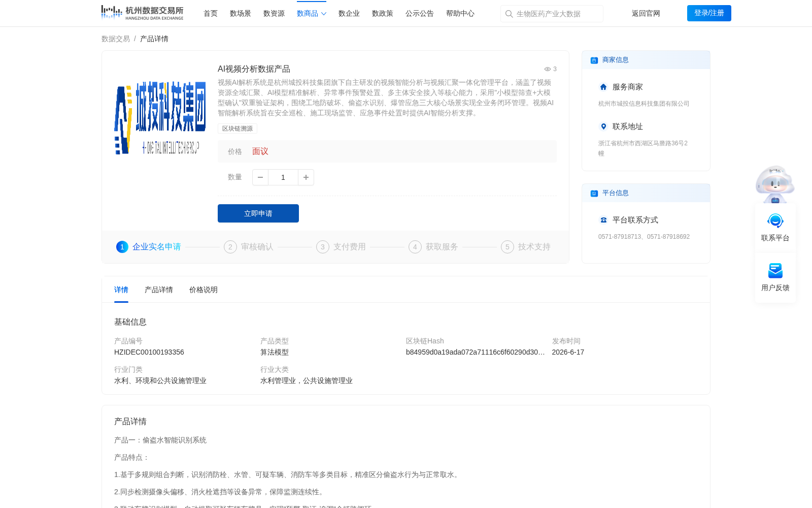Viewport: 812px width, 508px height.
Task: Select the 价格说明 tab
Action: point(204,290)
